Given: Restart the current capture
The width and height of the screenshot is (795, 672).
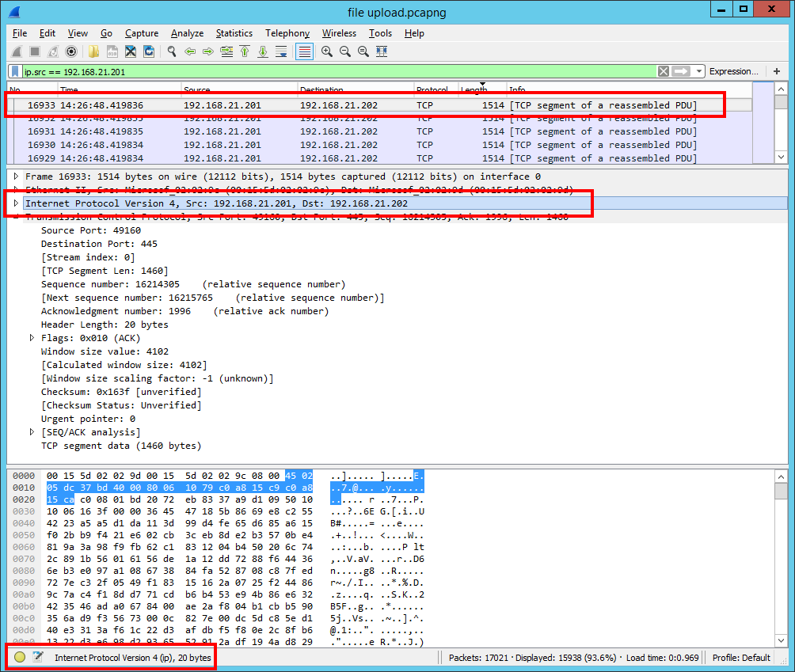Looking at the screenshot, I should (x=53, y=51).
